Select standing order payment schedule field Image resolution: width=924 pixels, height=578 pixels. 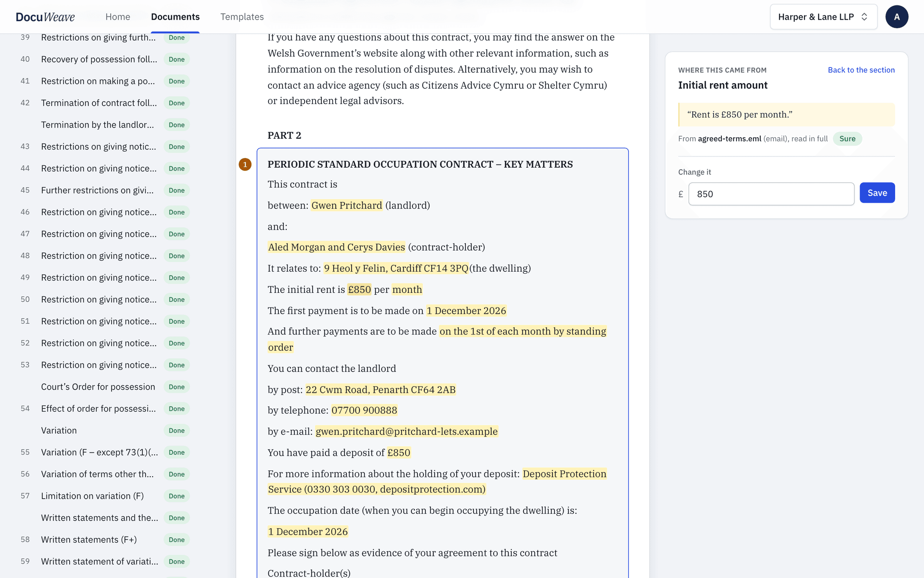pos(437,339)
